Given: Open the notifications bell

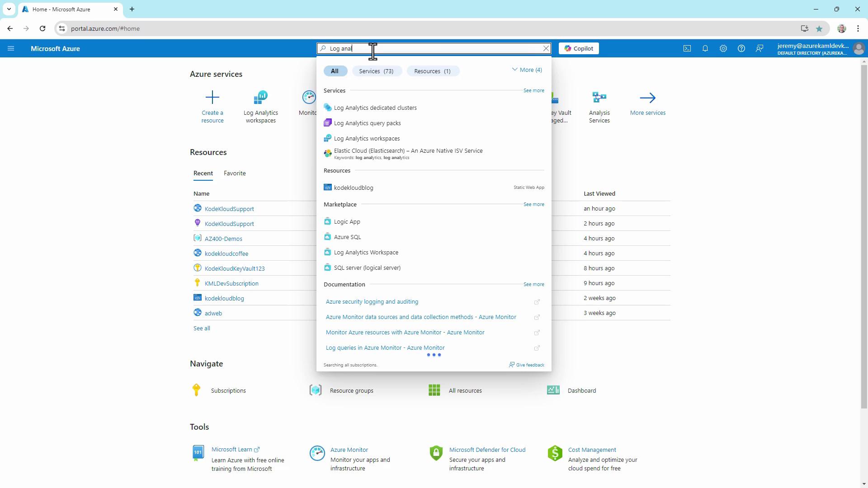Looking at the screenshot, I should [x=705, y=48].
